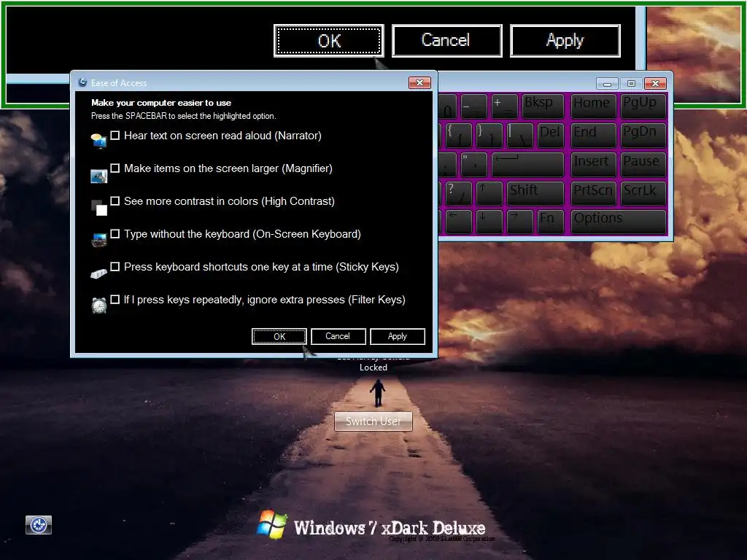747x560 pixels.
Task: Tap the up arrow key on On-Screen Keyboard
Action: pos(489,192)
